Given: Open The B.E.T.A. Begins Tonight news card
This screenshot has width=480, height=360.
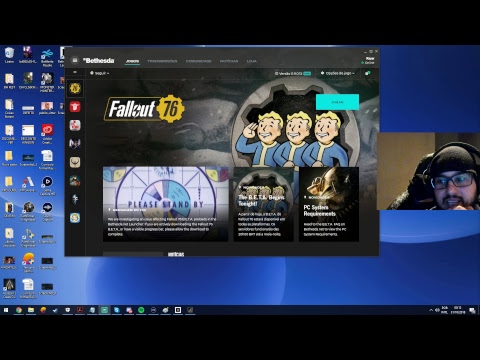Looking at the screenshot, I should [x=264, y=204].
